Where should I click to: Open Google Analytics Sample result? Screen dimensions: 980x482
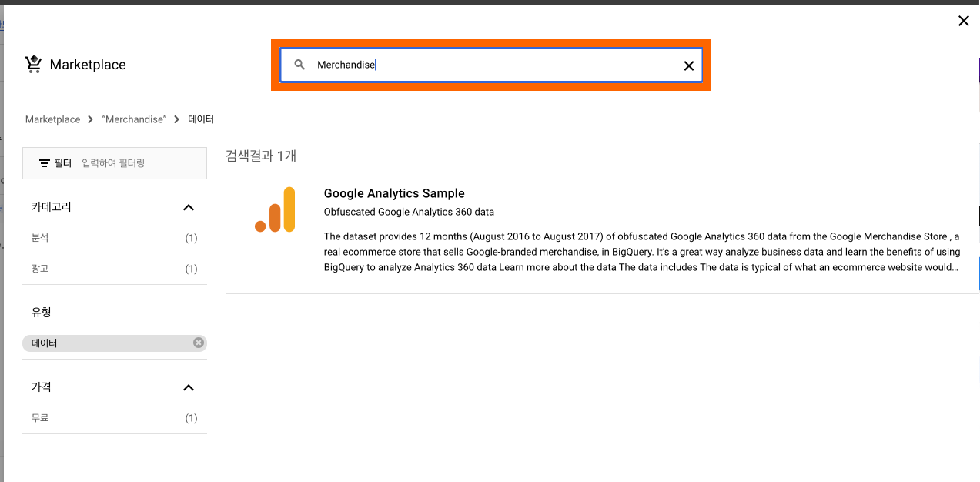tap(394, 193)
